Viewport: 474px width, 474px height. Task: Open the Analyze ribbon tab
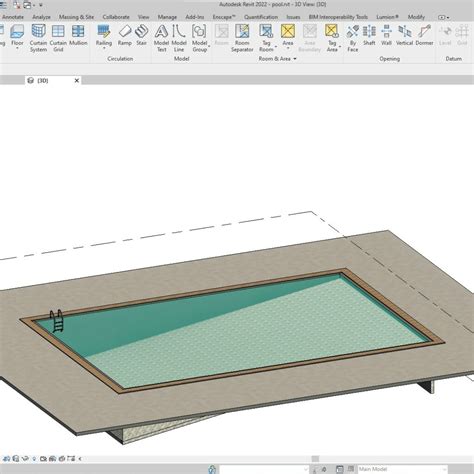click(x=41, y=17)
